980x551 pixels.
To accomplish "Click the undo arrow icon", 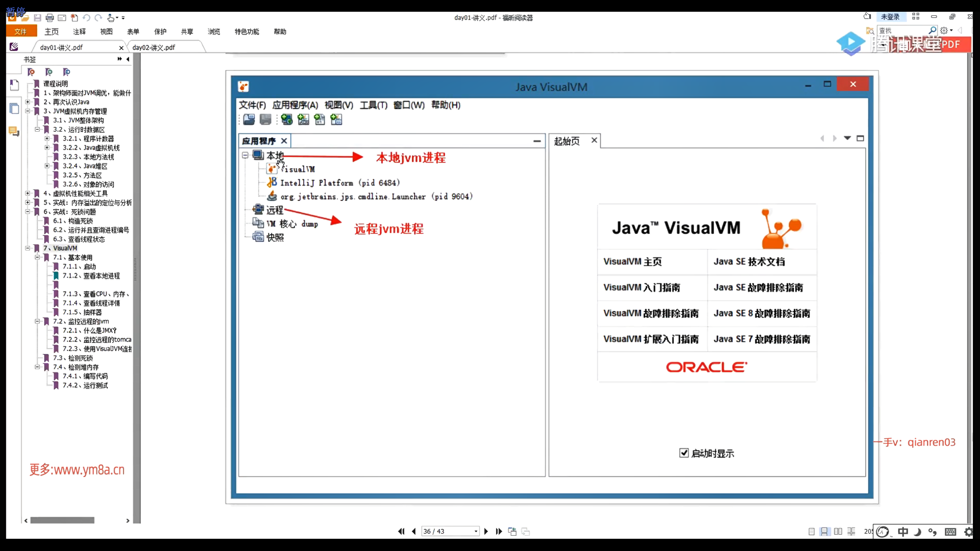I will pyautogui.click(x=86, y=18).
